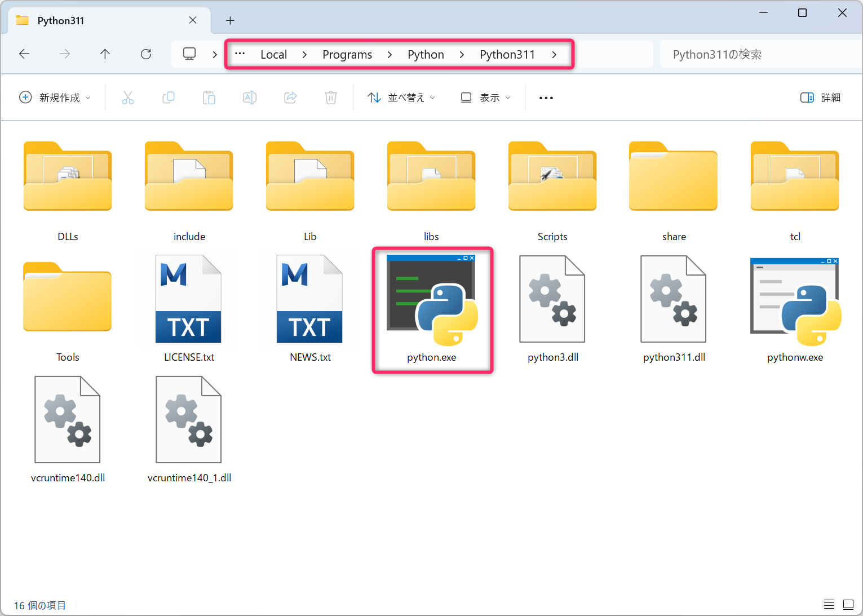
Task: Open a new tab with the plus button
Action: click(230, 21)
